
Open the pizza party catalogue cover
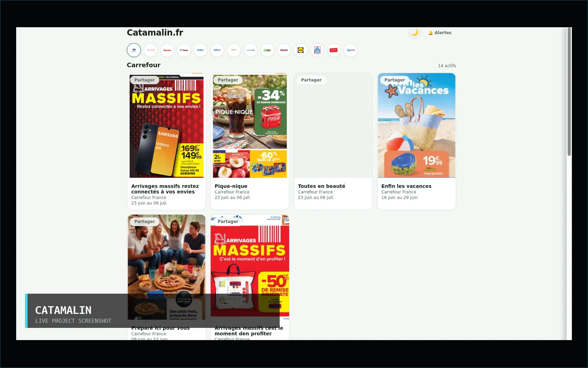coord(166,267)
